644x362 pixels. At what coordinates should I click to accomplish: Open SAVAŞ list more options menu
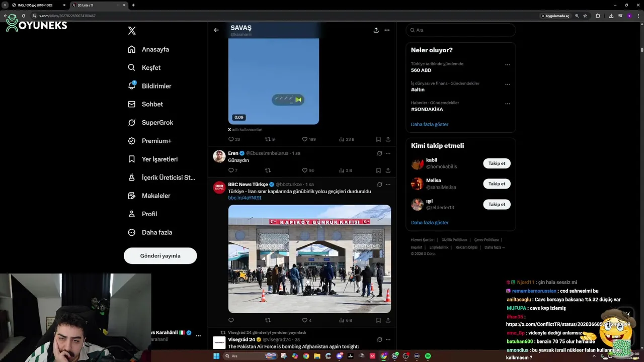387,30
